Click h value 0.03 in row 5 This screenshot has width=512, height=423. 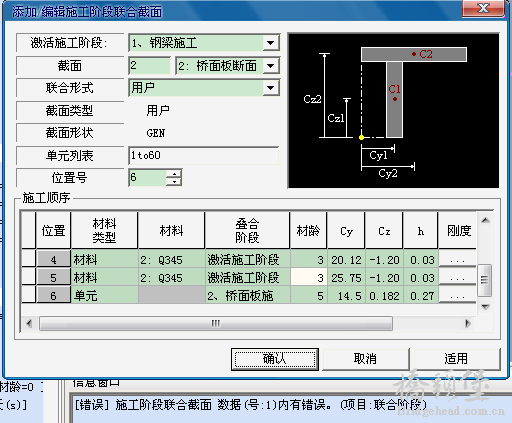point(421,277)
